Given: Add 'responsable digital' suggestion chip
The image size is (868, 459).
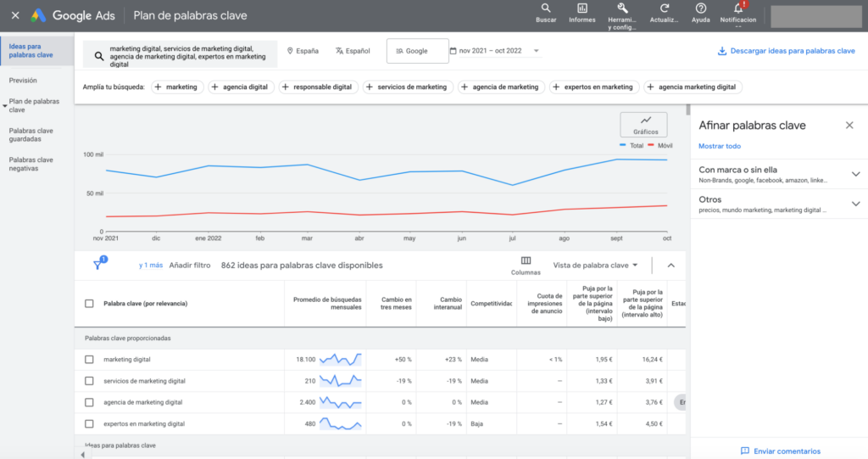Looking at the screenshot, I should pyautogui.click(x=319, y=87).
